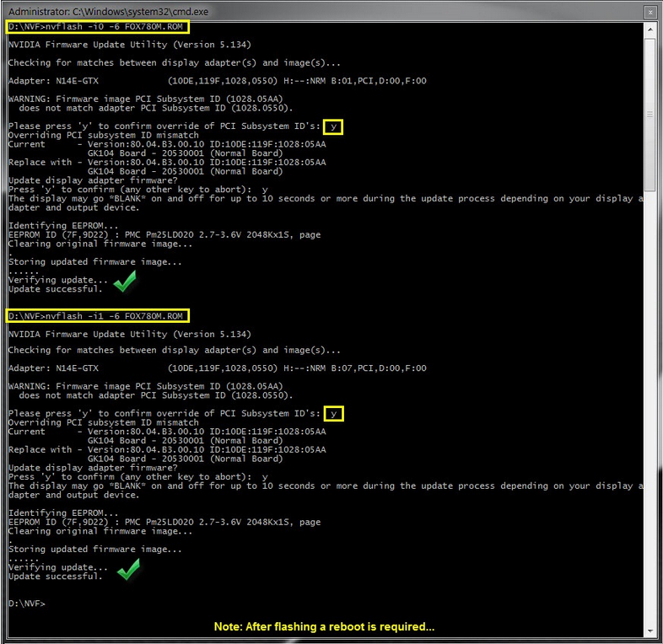
Task: Click the adapter line containing 'B:07,PCI,D:00,F:00'
Action: pyautogui.click(x=218, y=368)
